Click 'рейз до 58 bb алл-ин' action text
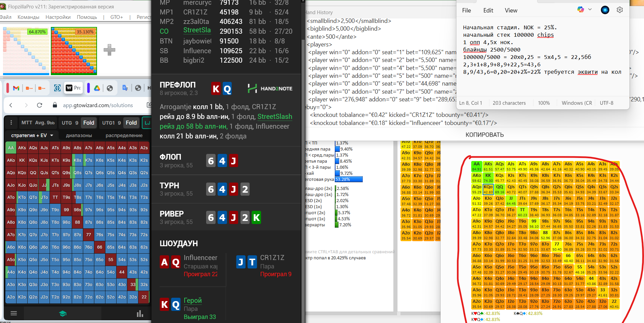The height and width of the screenshot is (323, 644). coord(193,126)
